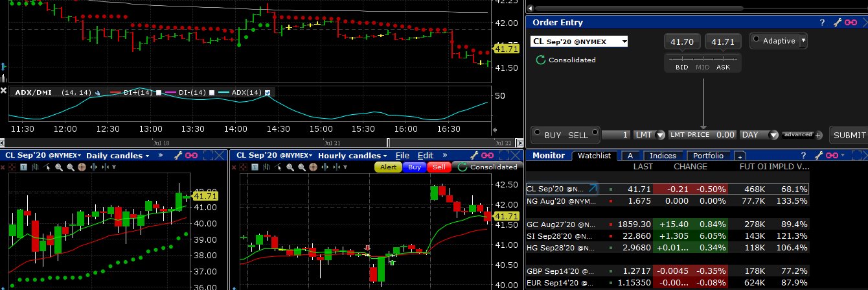Toggle DI+(14) line visibility checkbox

158,93
